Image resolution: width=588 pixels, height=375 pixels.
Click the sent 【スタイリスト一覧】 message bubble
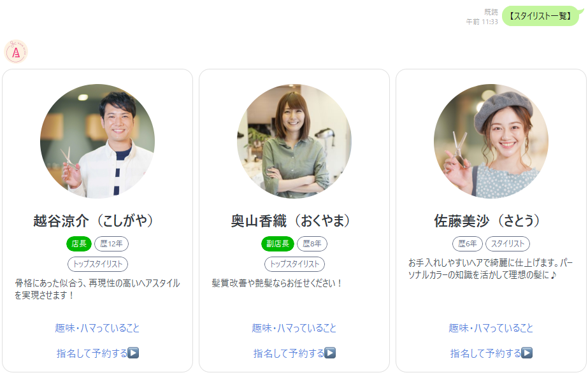point(542,16)
